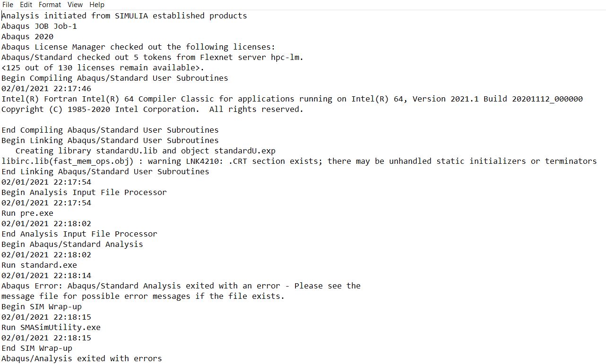Click the 'Creating library standardU.lib' line

pos(145,151)
